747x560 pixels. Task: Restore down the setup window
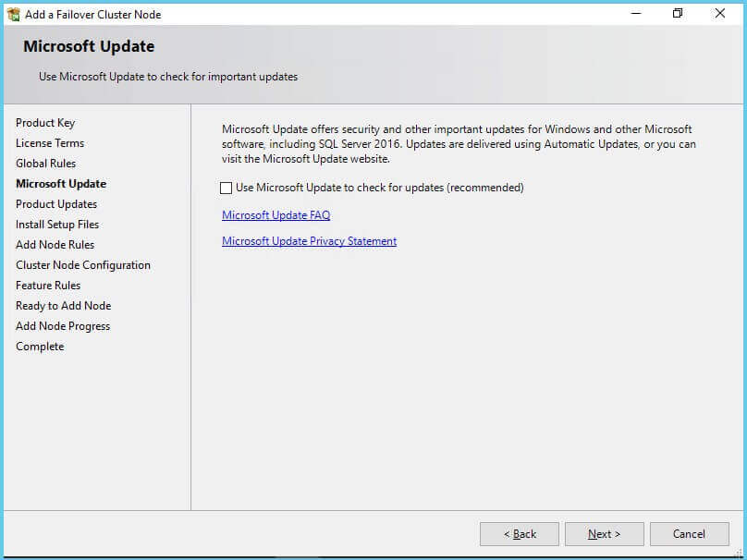click(x=678, y=13)
